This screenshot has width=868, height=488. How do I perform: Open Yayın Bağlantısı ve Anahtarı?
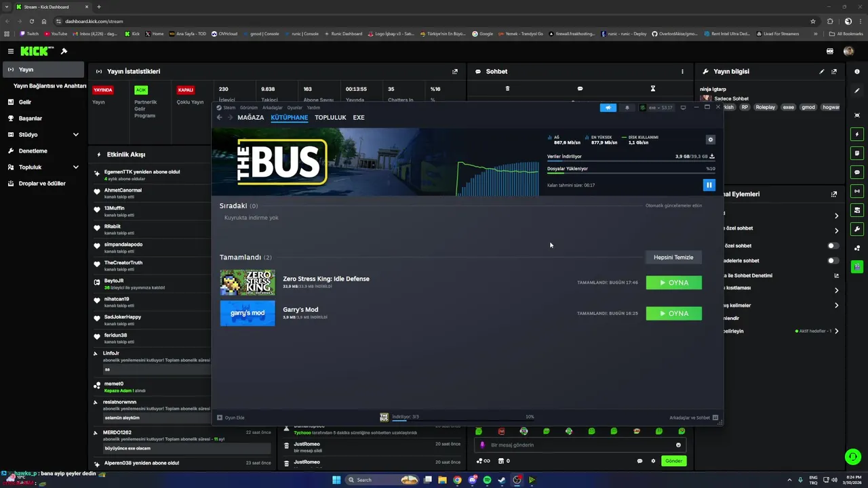[x=50, y=85]
